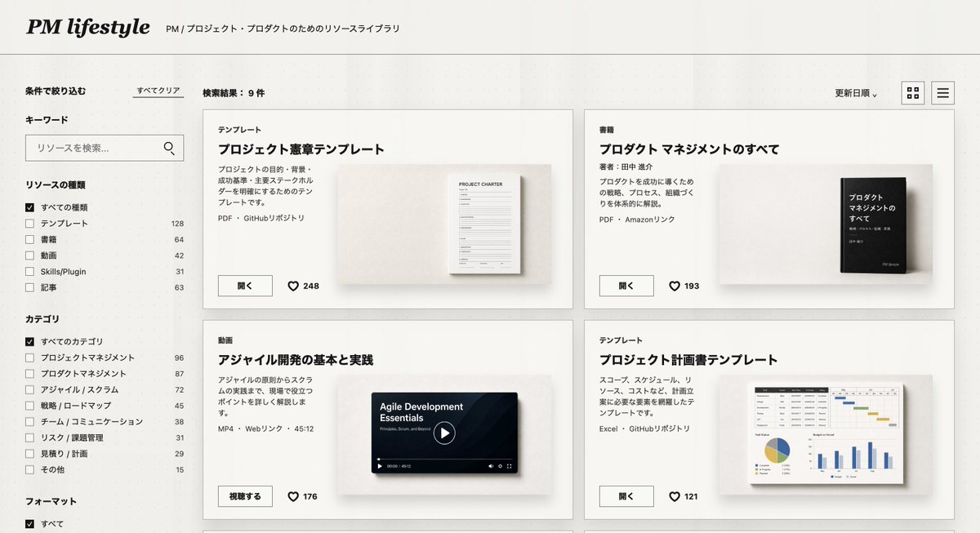Check 見積り / 計画 category
The image size is (980, 533).
[x=30, y=454]
